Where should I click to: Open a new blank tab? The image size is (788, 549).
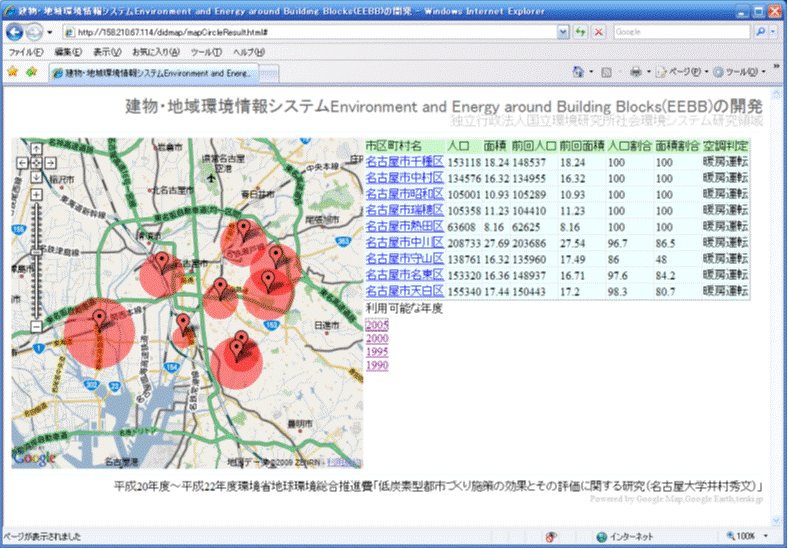[269, 74]
